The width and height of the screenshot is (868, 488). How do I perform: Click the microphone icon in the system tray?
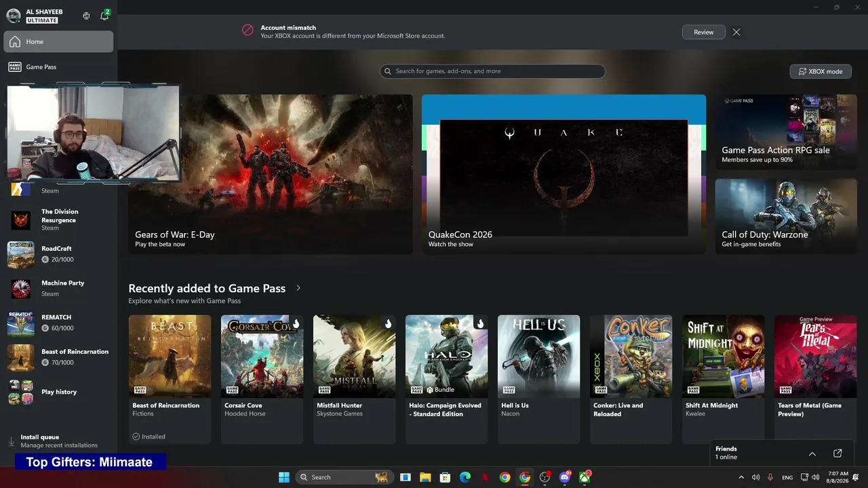tap(770, 477)
